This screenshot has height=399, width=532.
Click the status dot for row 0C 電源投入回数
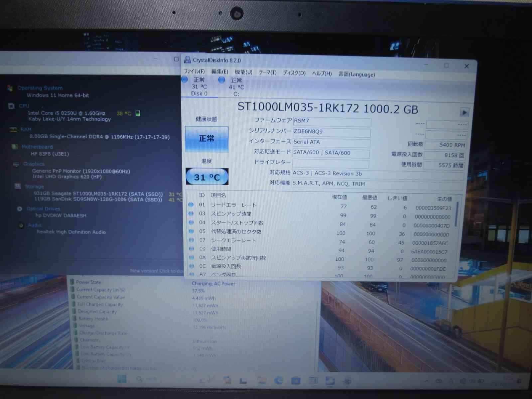(x=192, y=266)
